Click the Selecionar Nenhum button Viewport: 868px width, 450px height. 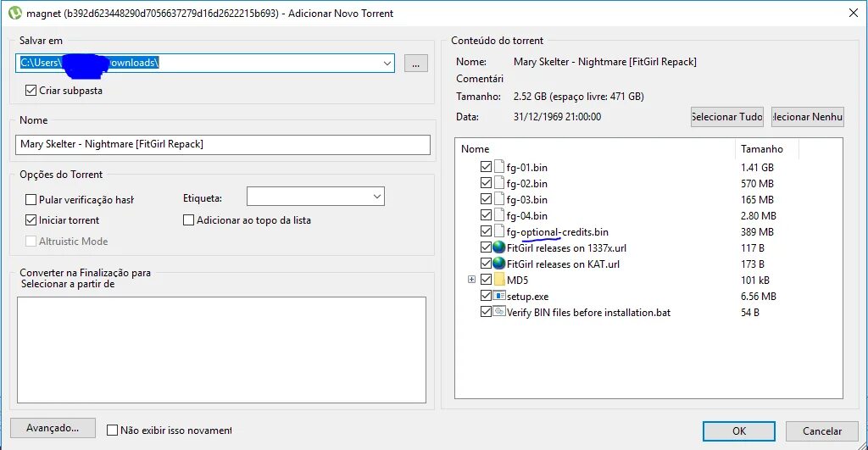pos(808,117)
